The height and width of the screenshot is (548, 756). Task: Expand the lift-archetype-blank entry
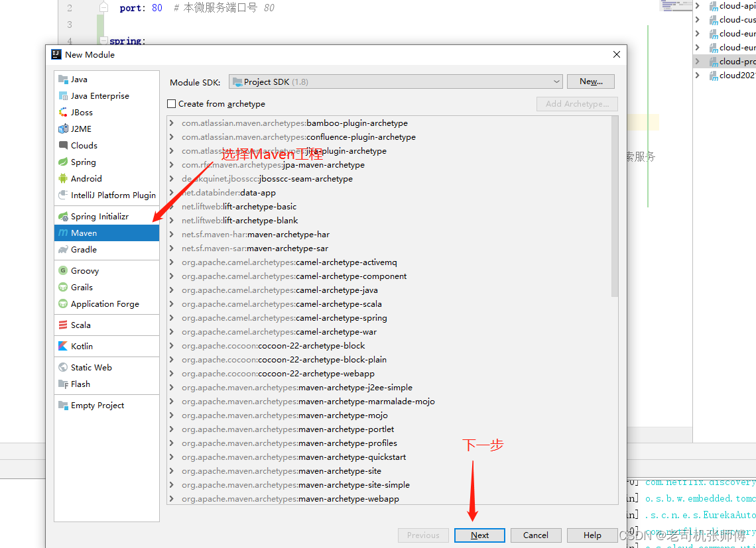(x=172, y=220)
